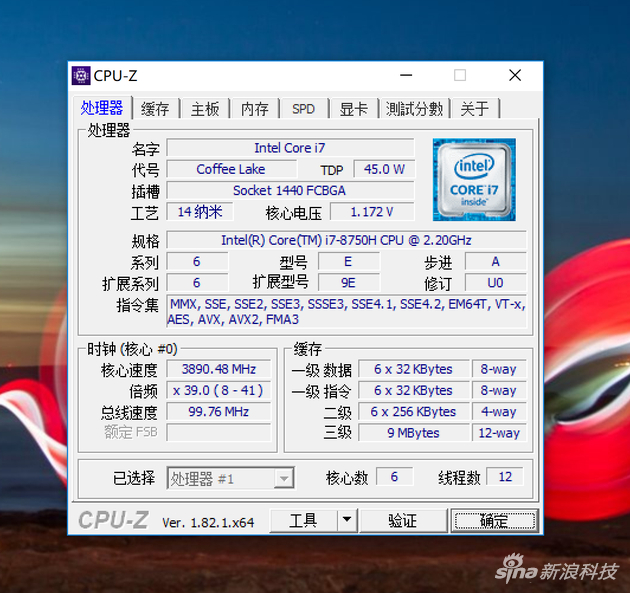630x593 pixels.
Task: Switch to the 測試分數 benchmark tab
Action: pyautogui.click(x=415, y=109)
